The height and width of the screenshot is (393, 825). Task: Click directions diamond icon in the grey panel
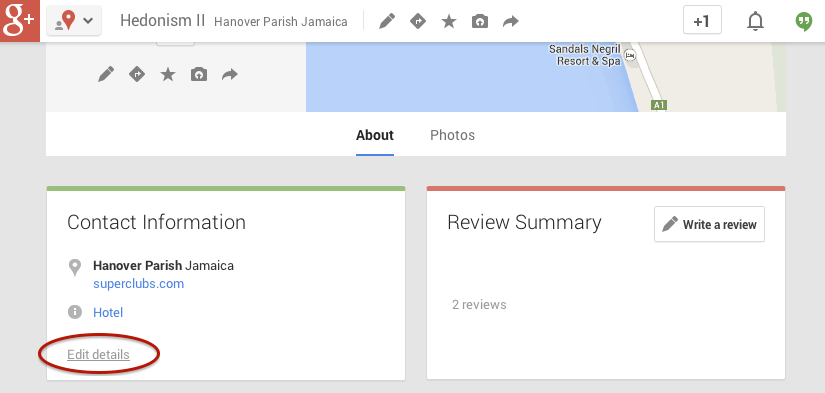tap(137, 75)
